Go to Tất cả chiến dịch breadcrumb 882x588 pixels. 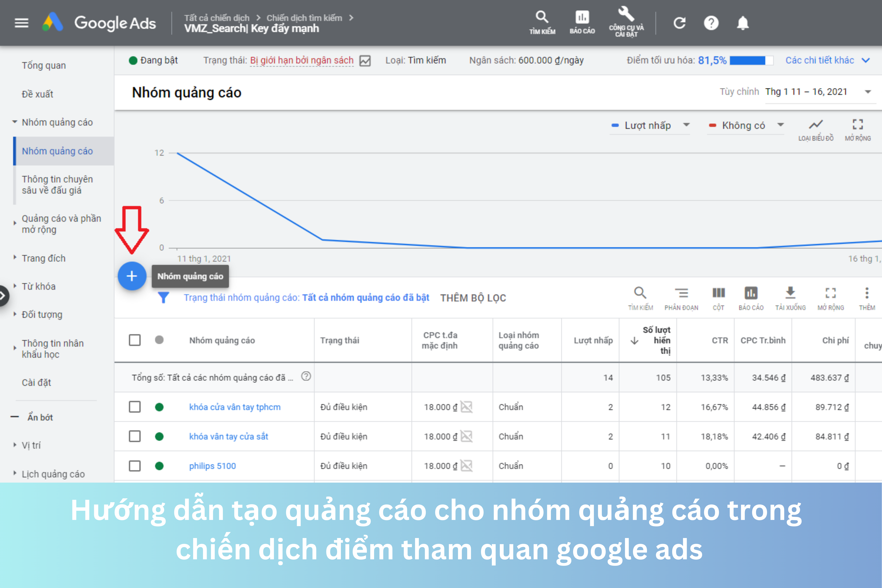pos(217,18)
